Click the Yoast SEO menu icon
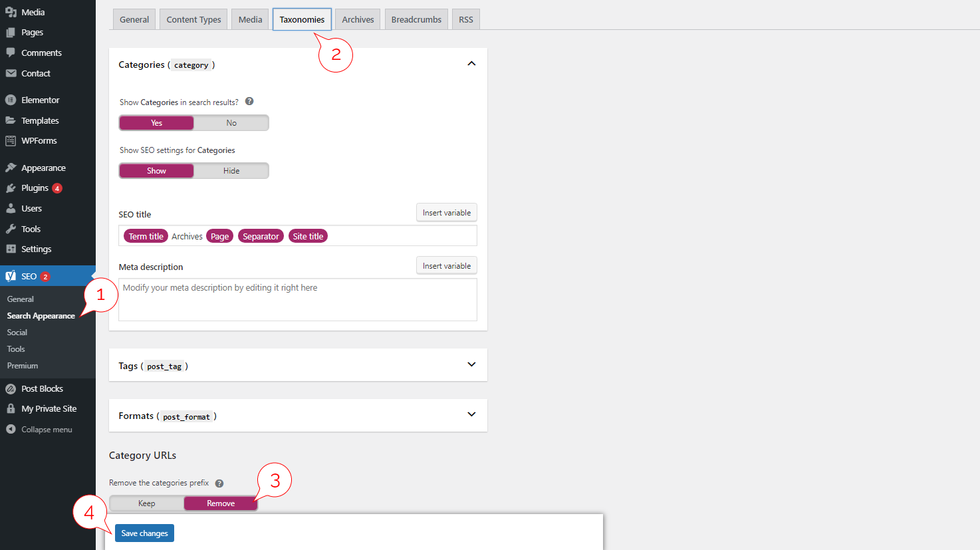Viewport: 980px width, 550px height. pyautogui.click(x=11, y=276)
